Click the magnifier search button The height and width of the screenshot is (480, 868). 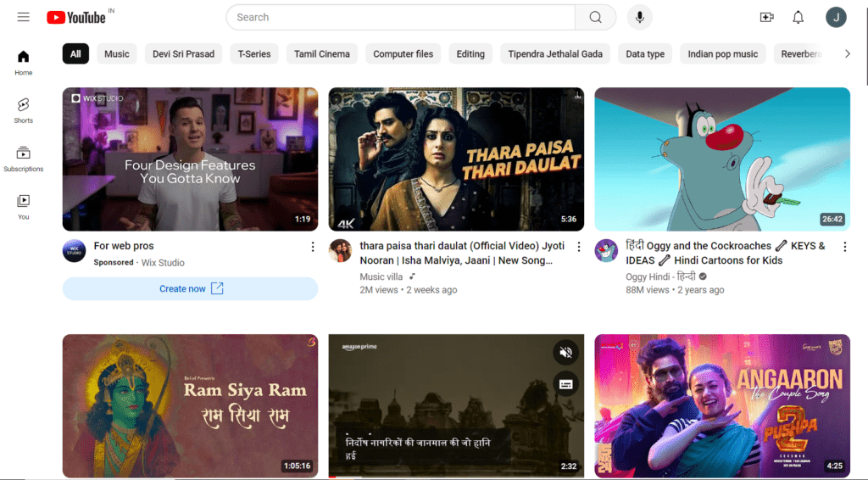(595, 17)
